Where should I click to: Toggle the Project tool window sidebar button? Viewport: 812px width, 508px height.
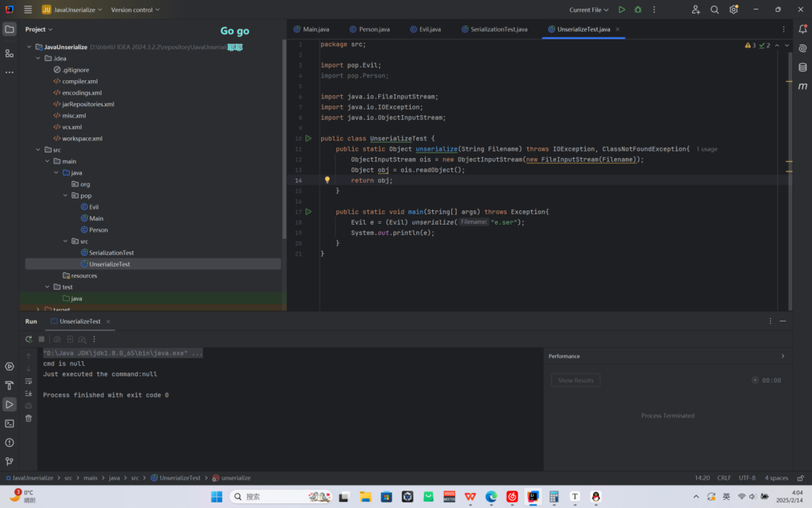(10, 29)
